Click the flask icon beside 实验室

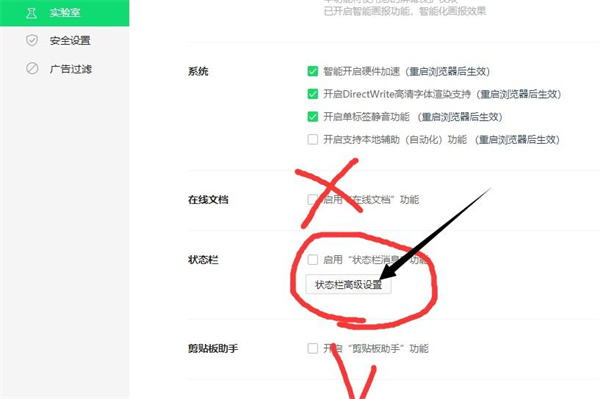32,13
